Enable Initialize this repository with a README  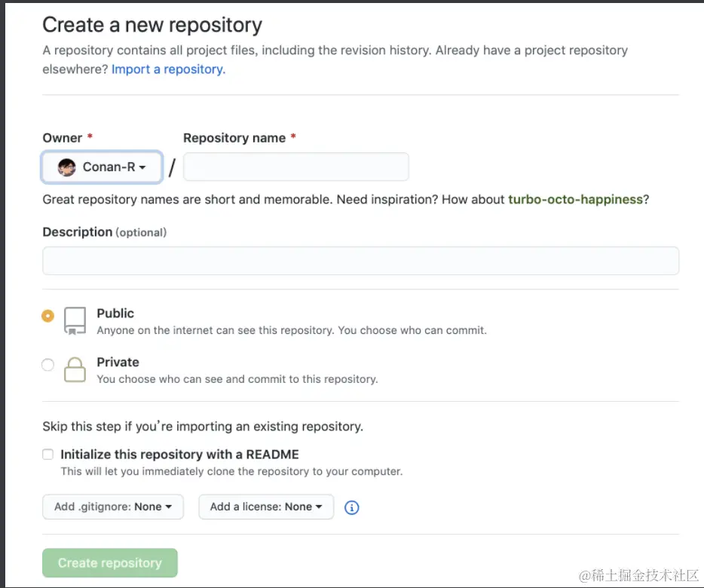48,454
